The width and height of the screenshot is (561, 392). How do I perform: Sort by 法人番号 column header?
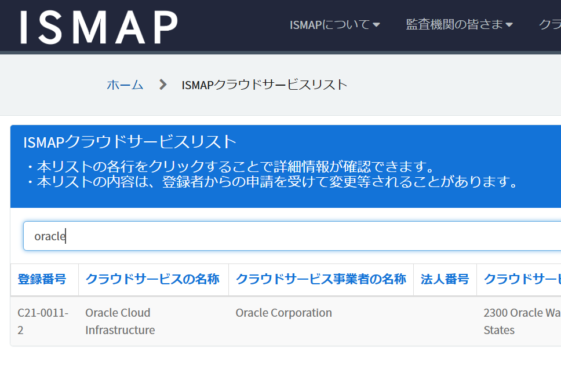tap(445, 279)
